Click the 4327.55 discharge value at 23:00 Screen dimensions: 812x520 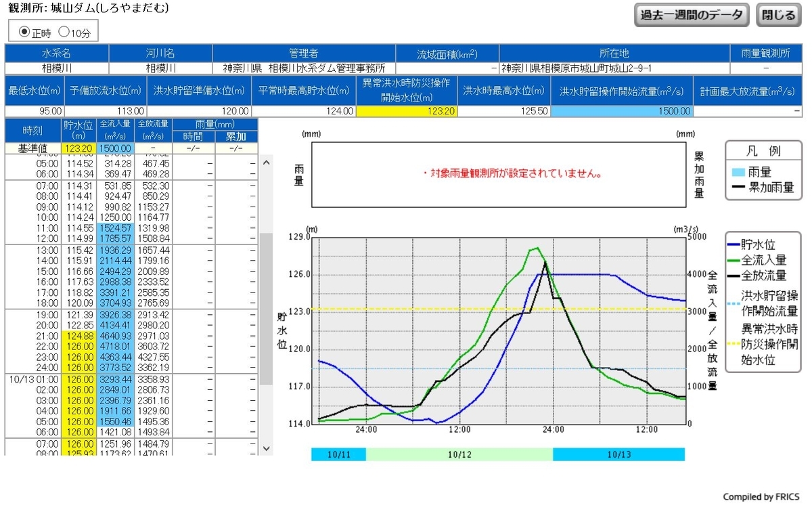(153, 357)
